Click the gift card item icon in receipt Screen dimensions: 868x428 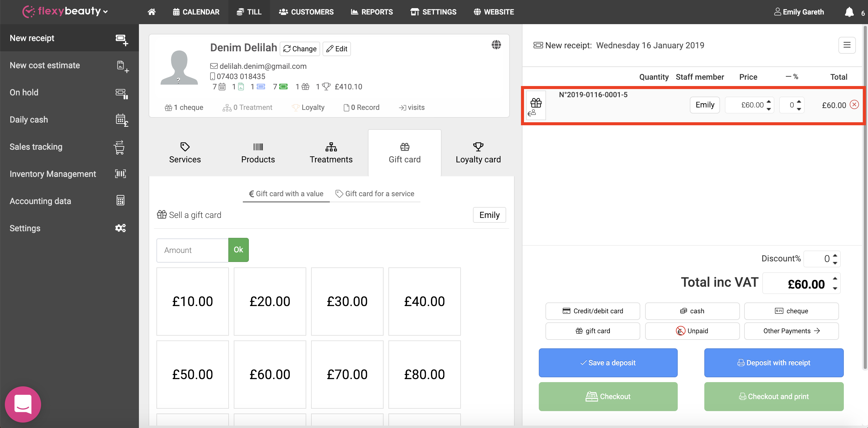click(536, 105)
